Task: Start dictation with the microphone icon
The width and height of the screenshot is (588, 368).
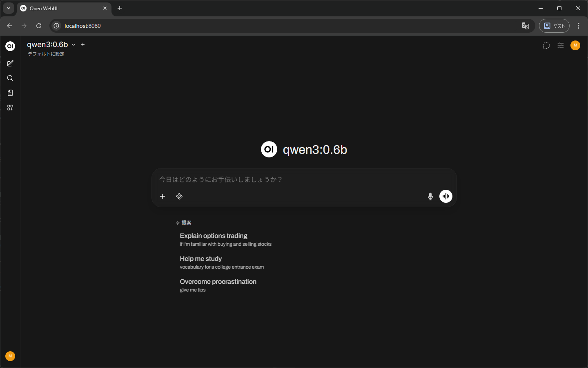Action: [x=430, y=196]
